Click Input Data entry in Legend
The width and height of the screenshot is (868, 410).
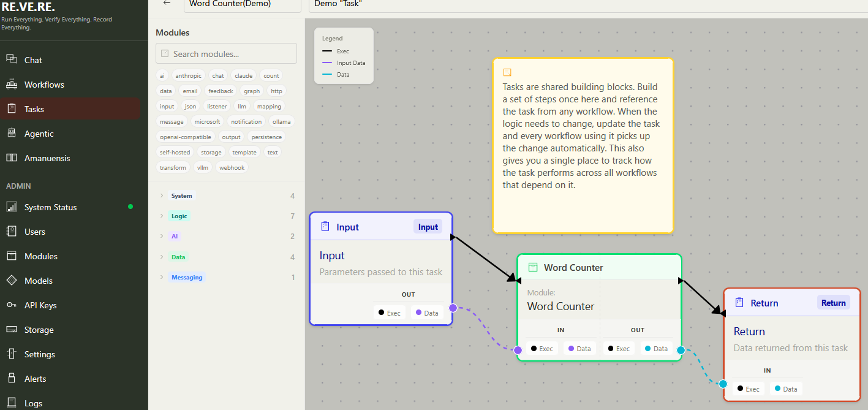344,63
